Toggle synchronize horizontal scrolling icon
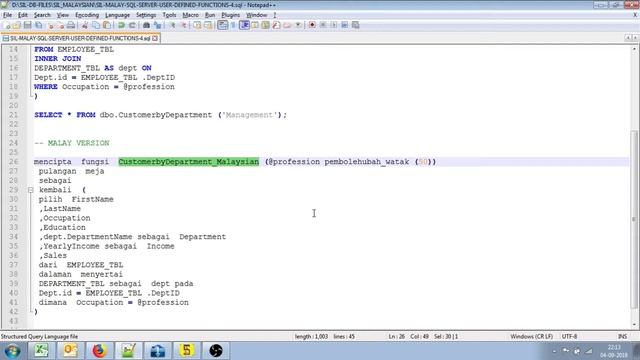The height and width of the screenshot is (360, 640). coord(209,25)
